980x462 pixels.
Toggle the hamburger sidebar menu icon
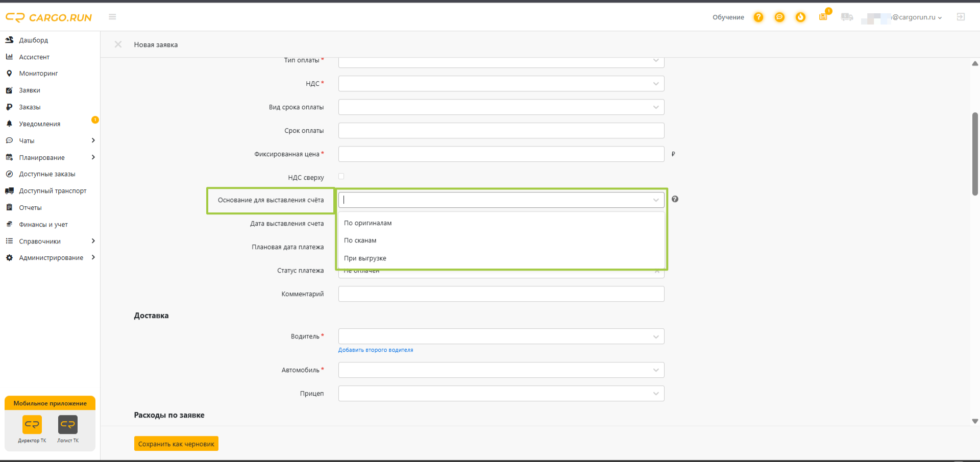(112, 17)
